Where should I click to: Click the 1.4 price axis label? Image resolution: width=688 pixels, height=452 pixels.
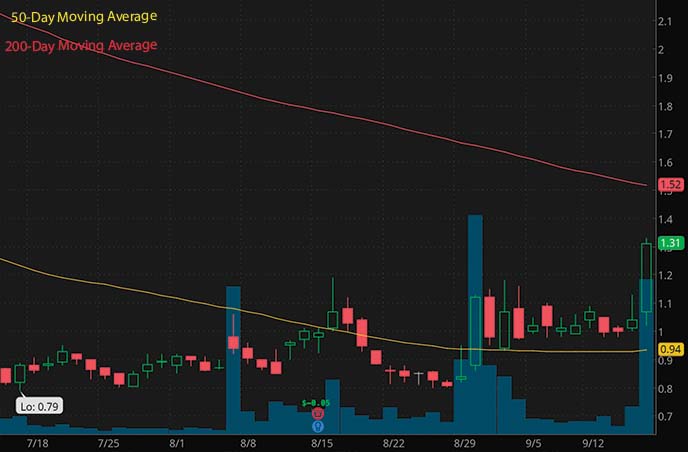[x=665, y=219]
